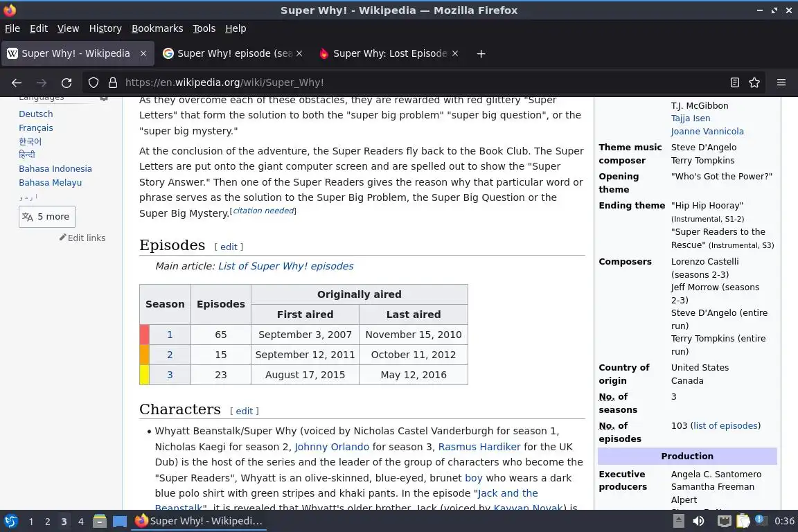798x532 pixels.
Task: Open season 1 link in episodes table
Action: pos(170,335)
